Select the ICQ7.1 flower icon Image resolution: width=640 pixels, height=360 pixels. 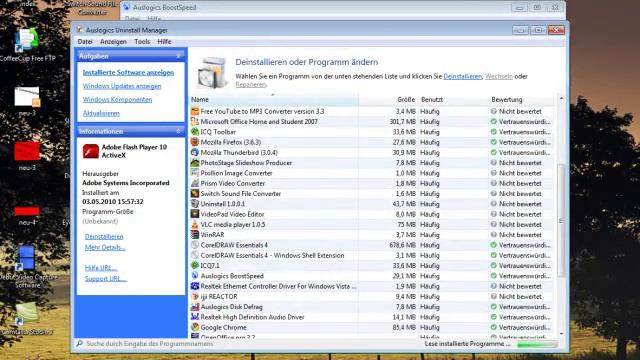coord(195,265)
